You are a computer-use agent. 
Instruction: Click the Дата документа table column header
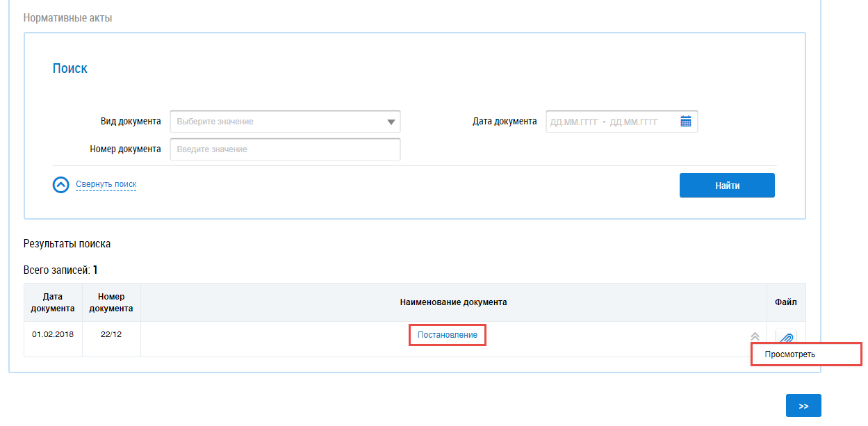53,302
